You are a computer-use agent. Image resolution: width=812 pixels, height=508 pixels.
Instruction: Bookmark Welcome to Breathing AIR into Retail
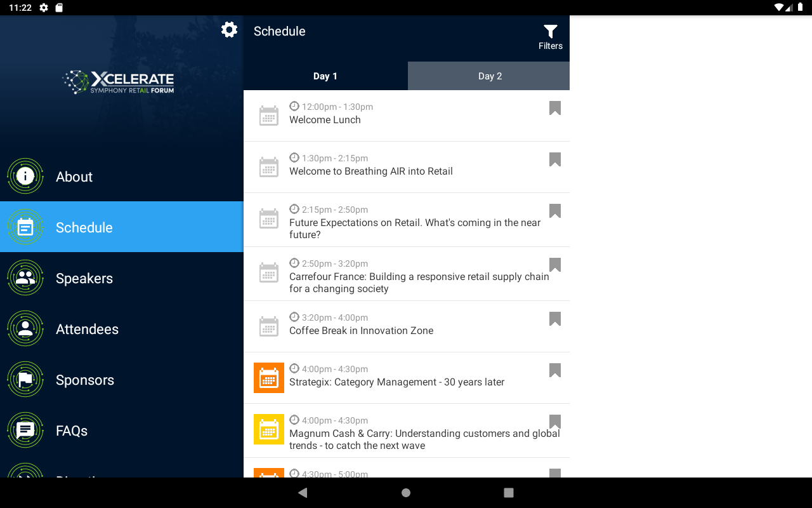tap(555, 160)
